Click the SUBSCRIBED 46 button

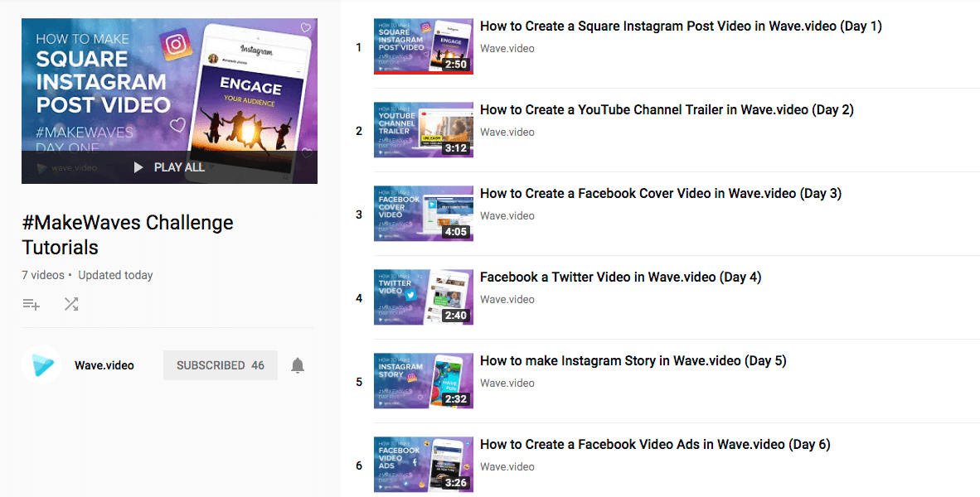click(x=221, y=365)
